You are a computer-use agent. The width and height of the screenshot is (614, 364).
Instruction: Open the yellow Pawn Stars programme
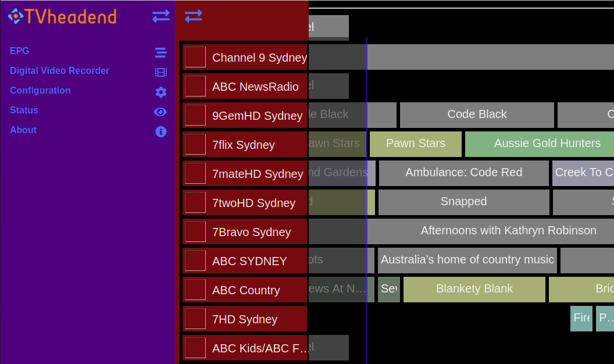tap(416, 144)
